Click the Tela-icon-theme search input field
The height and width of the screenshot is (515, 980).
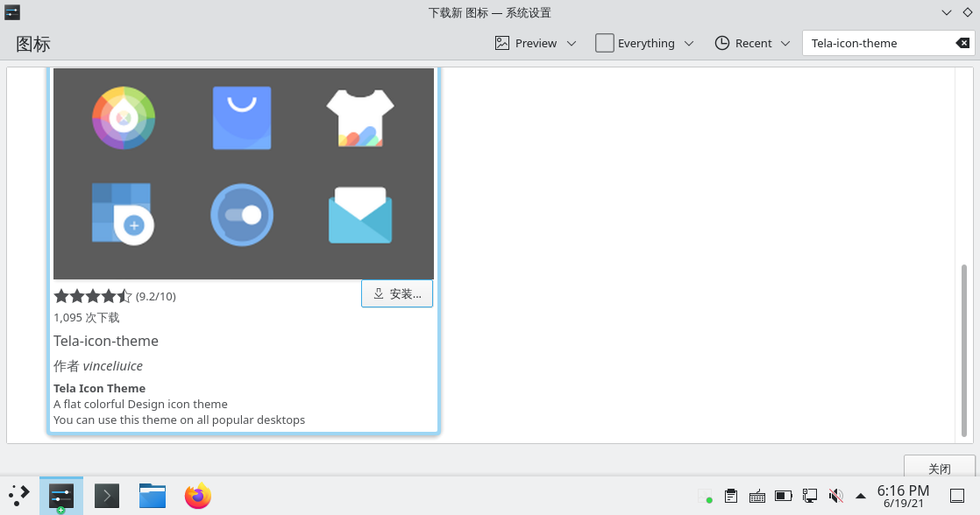(x=877, y=43)
